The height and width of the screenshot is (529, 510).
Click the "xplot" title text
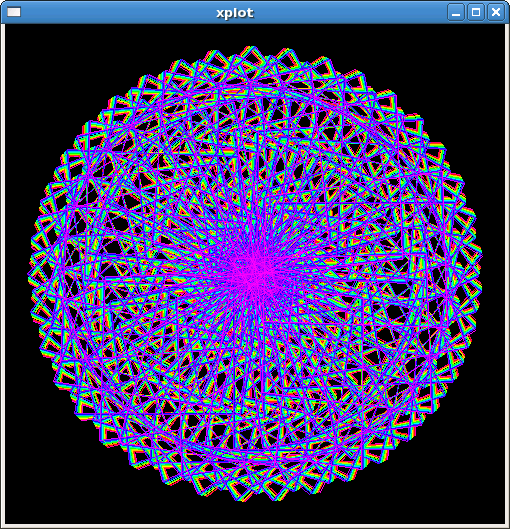pyautogui.click(x=235, y=13)
